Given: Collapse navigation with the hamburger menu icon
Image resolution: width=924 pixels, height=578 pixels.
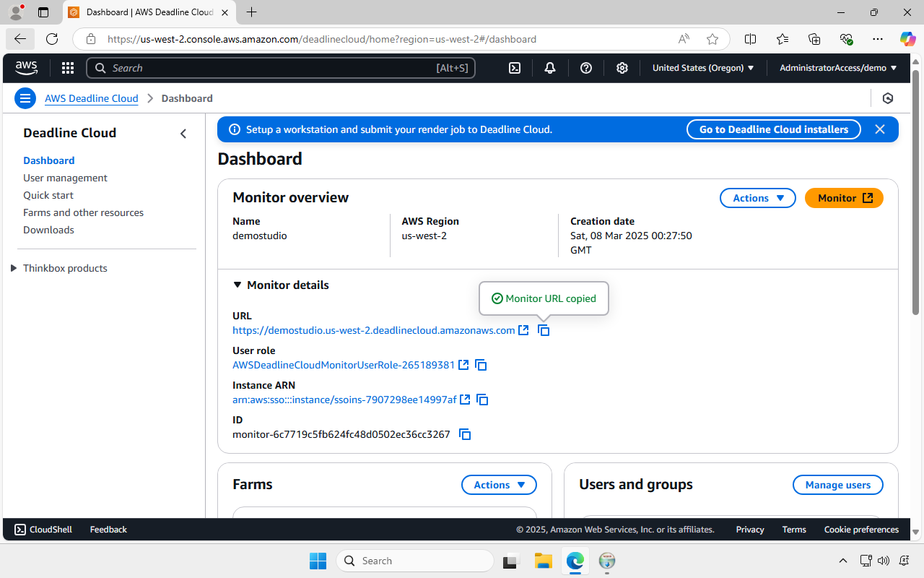Looking at the screenshot, I should coord(25,98).
